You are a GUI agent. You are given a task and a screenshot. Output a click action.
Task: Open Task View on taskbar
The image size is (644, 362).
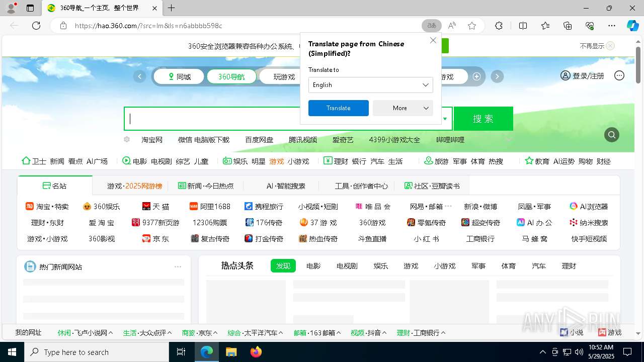tap(181, 352)
